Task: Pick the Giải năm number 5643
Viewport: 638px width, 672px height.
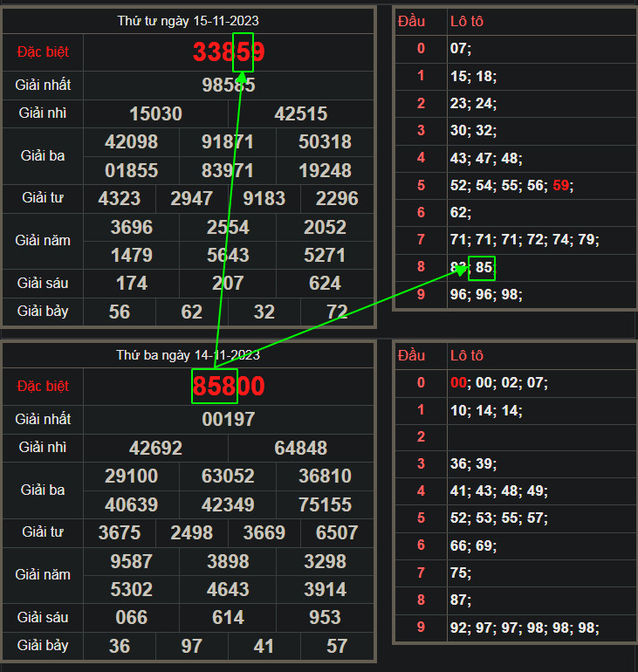Action: (x=228, y=256)
